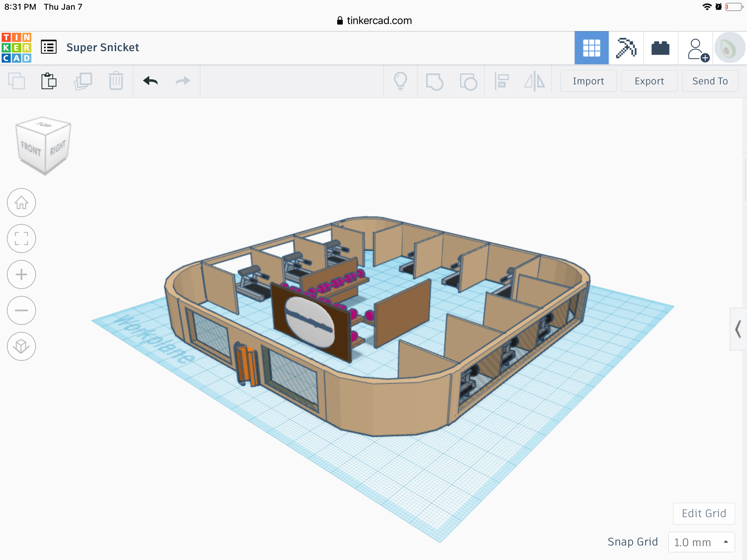Click the Copy toolbar icon
This screenshot has width=747, height=560.
tap(16, 81)
